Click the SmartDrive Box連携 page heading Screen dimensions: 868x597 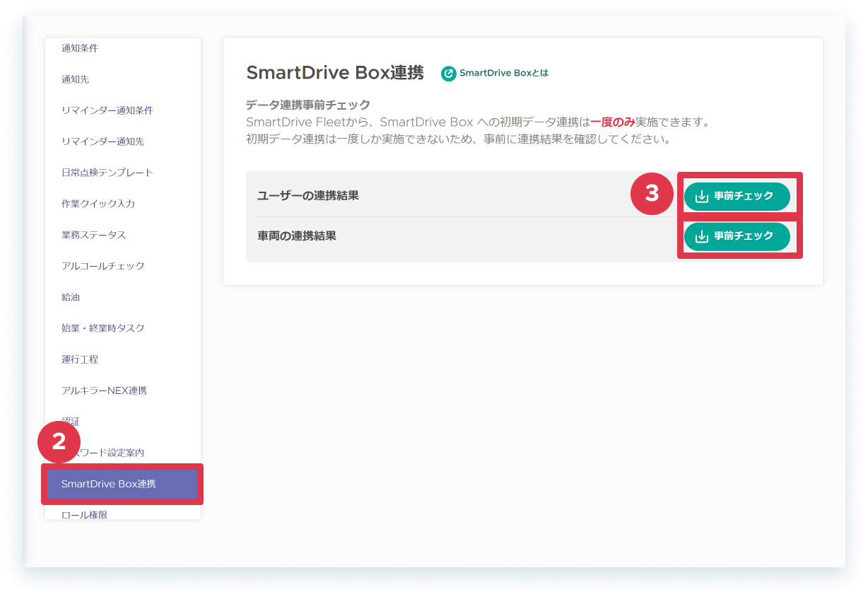pos(335,73)
